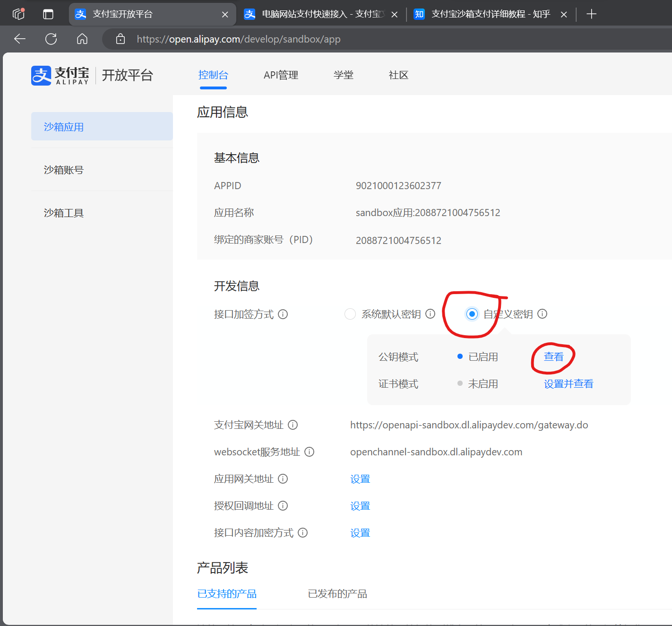Click 设置并查看 for 证书模式
Viewport: 672px width, 626px height.
[569, 384]
